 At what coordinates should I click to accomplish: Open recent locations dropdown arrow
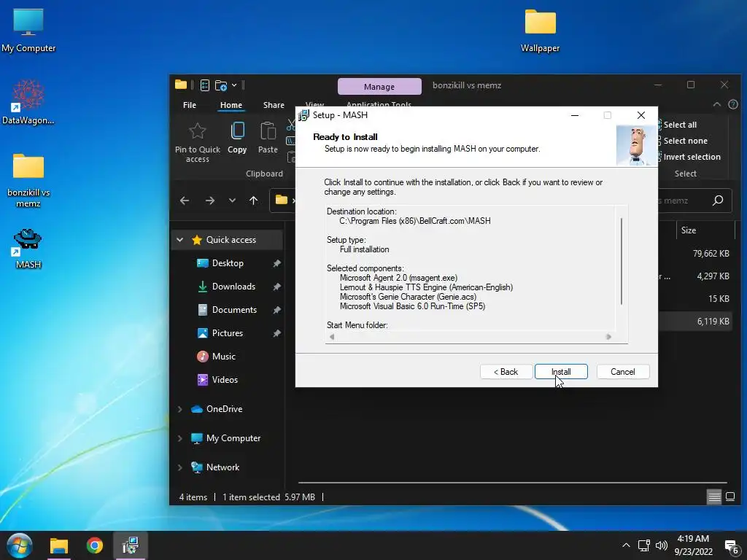[x=232, y=201]
